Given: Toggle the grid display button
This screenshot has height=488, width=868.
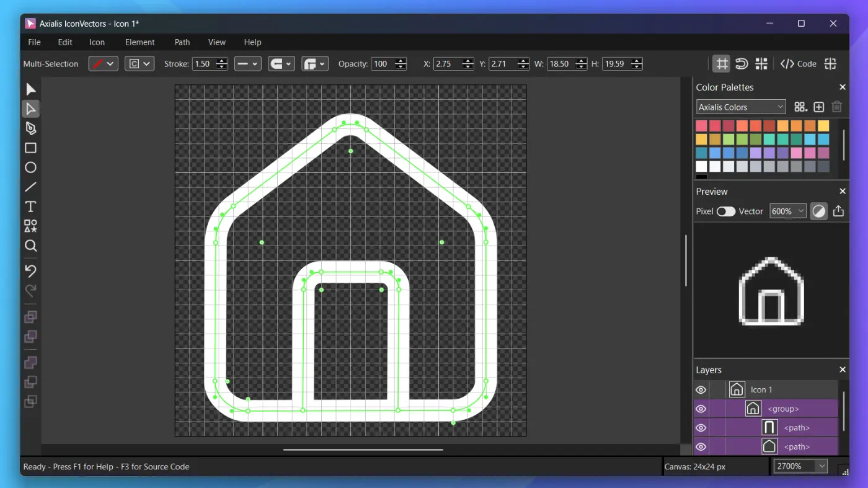Looking at the screenshot, I should point(721,64).
